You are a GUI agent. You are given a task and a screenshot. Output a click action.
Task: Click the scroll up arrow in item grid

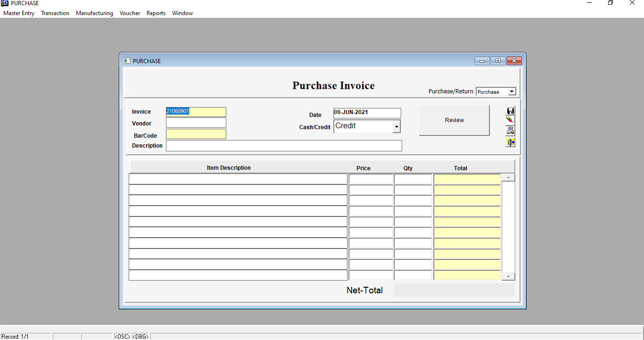[x=508, y=178]
